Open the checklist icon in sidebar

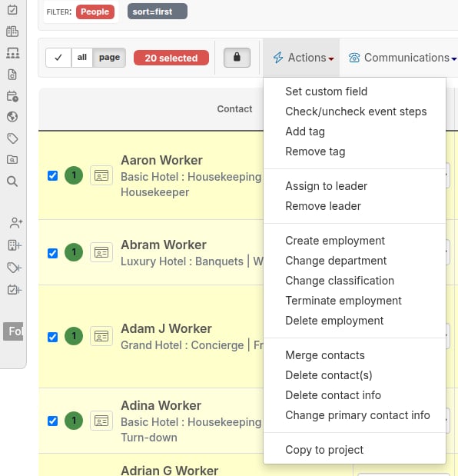12,10
